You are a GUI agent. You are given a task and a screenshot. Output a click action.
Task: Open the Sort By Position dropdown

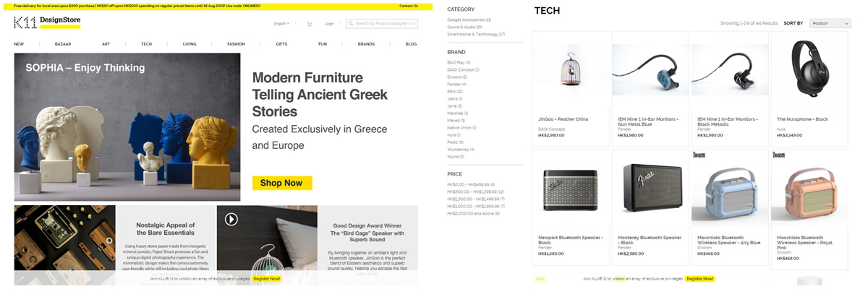click(830, 23)
